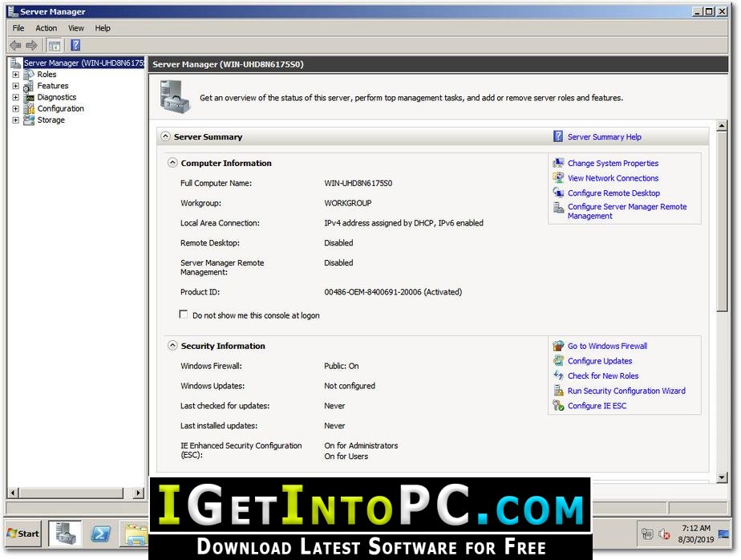The height and width of the screenshot is (560, 741).
Task: Click the Roles icon in tree
Action: coord(29,75)
